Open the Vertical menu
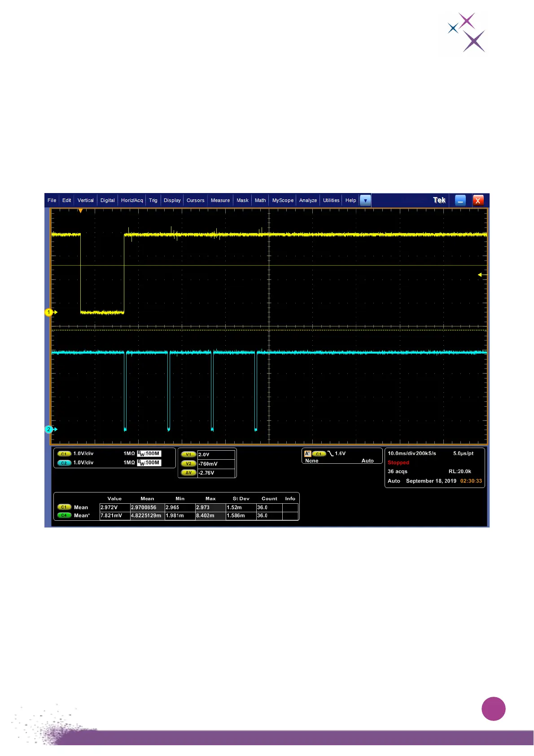 85,201
